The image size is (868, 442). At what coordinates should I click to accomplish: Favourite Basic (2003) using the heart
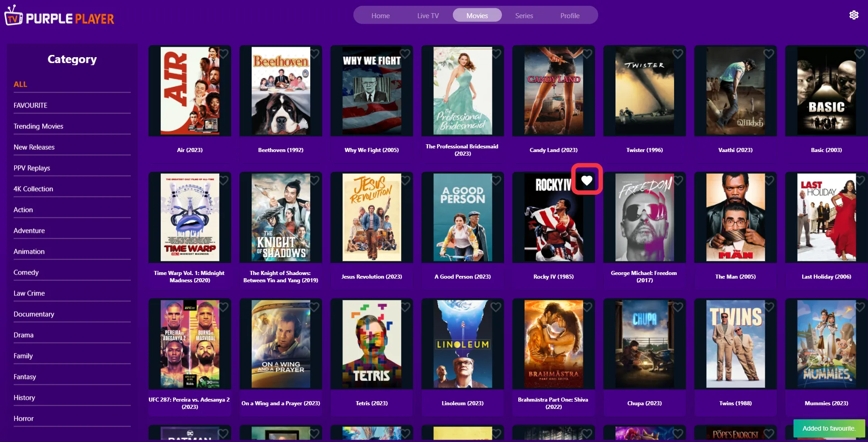tap(859, 54)
